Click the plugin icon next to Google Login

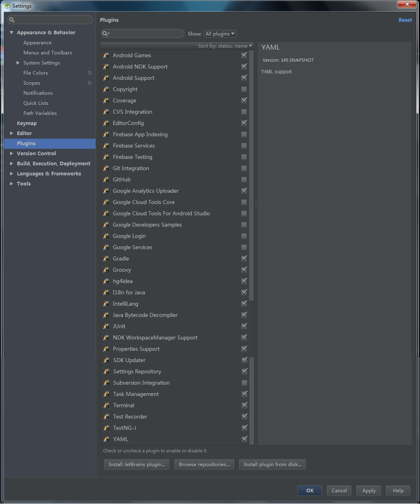point(106,236)
